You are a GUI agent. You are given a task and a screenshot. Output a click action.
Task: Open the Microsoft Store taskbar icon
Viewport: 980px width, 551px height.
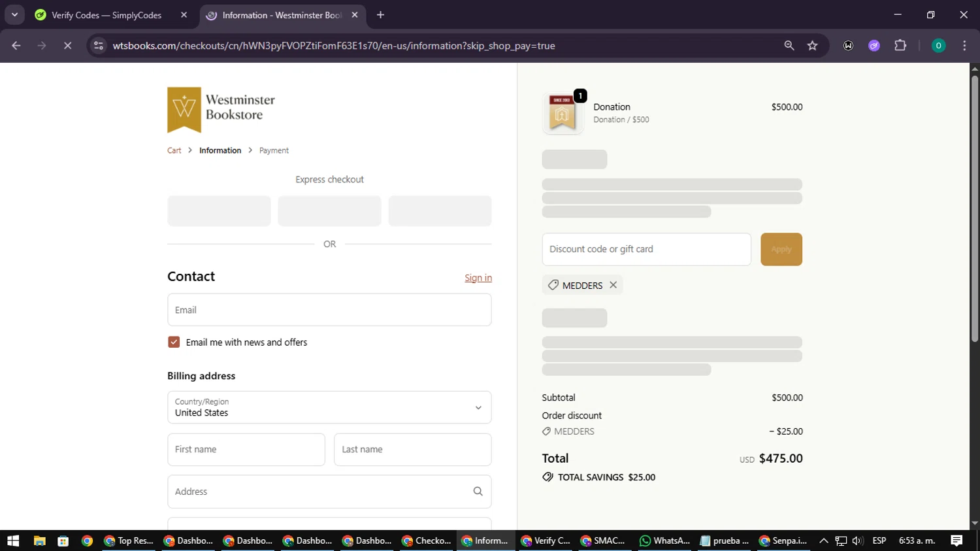coord(63,541)
